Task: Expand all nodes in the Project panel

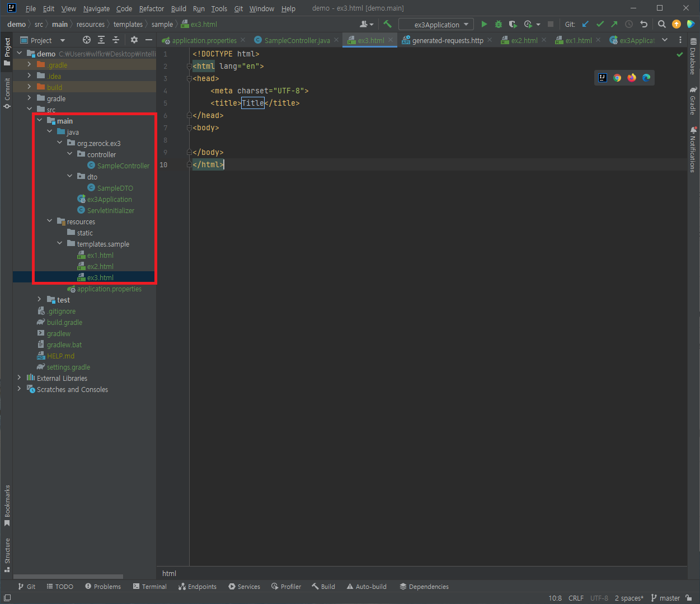Action: click(101, 40)
